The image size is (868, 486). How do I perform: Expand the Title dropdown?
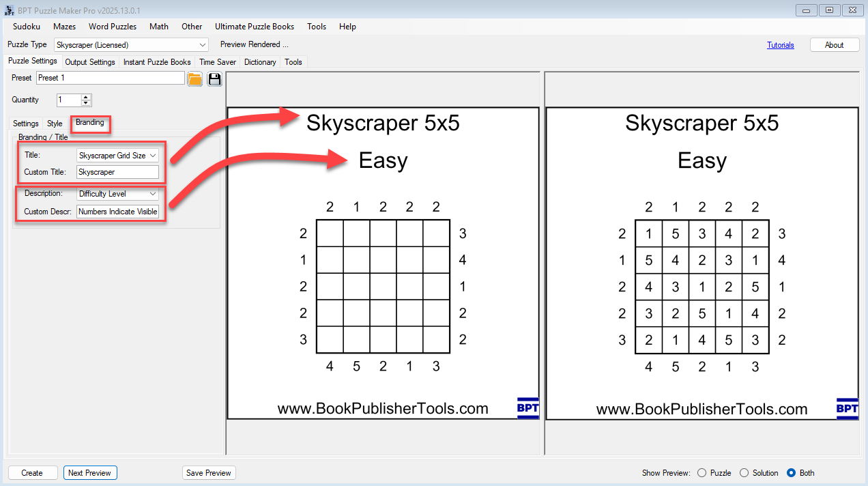pyautogui.click(x=153, y=156)
